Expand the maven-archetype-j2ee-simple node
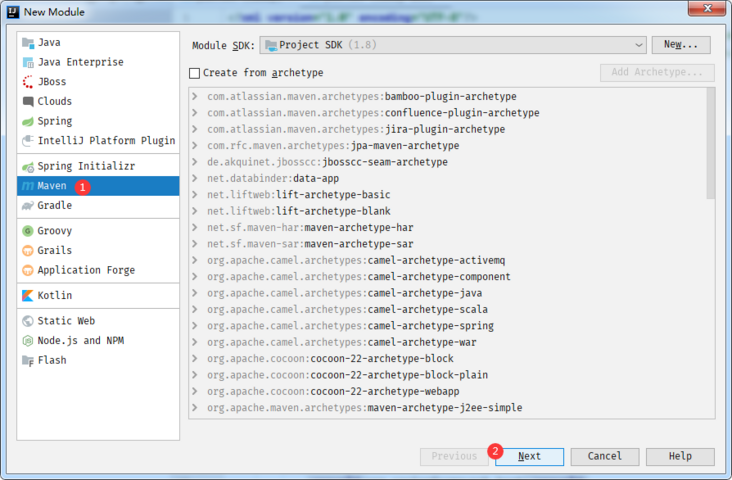 [197, 408]
